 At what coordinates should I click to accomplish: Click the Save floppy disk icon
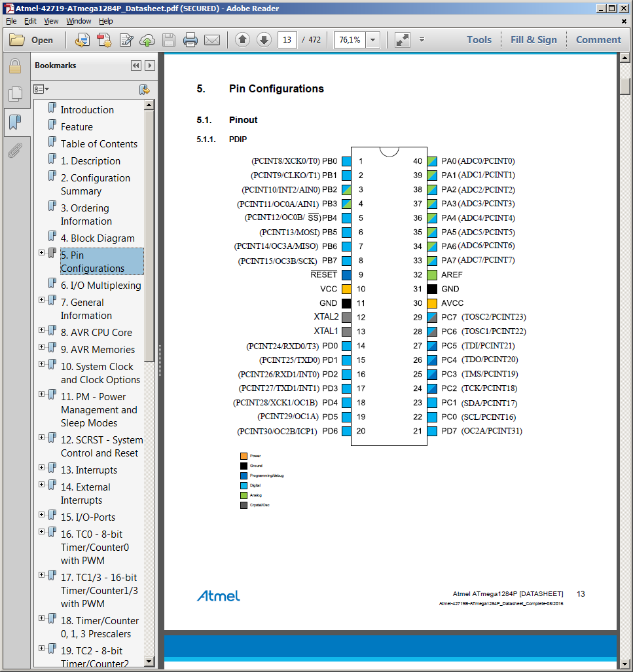pyautogui.click(x=169, y=40)
